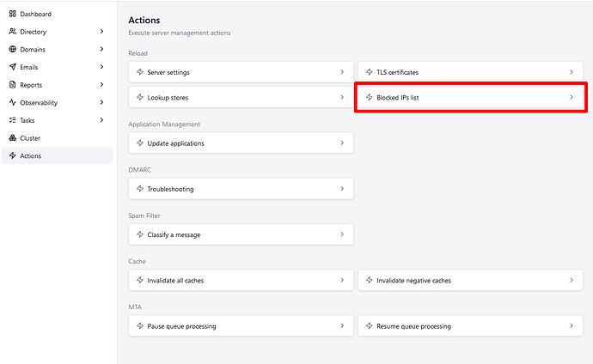
Task: Expand the Tasks submenu chevron
Action: point(101,120)
